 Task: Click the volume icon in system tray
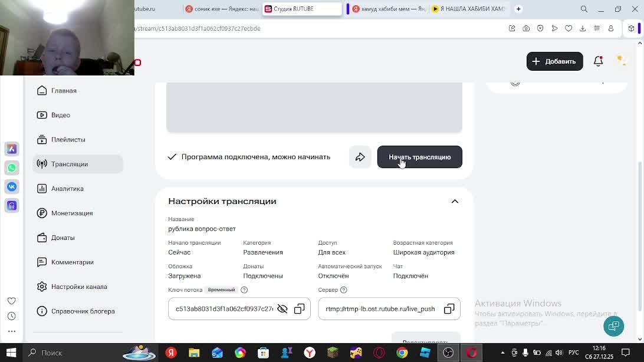click(558, 353)
